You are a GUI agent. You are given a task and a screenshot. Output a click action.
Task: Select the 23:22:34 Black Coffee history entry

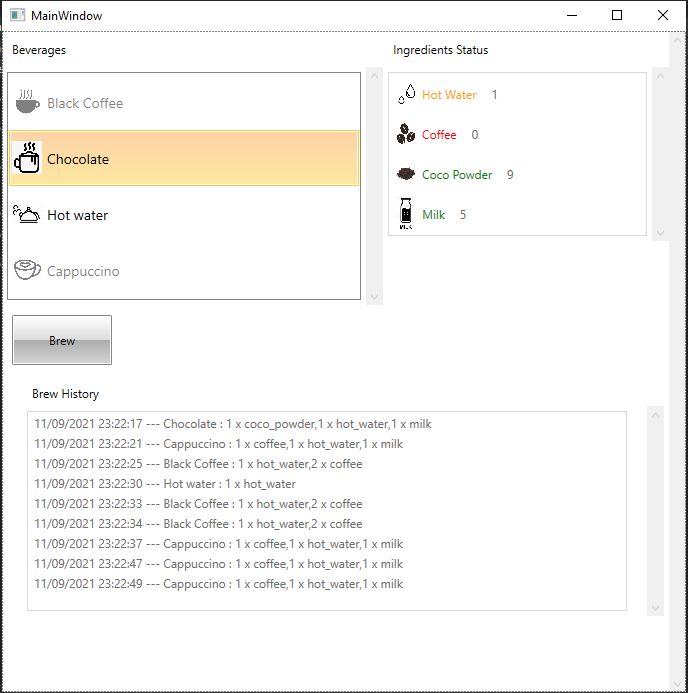point(198,524)
